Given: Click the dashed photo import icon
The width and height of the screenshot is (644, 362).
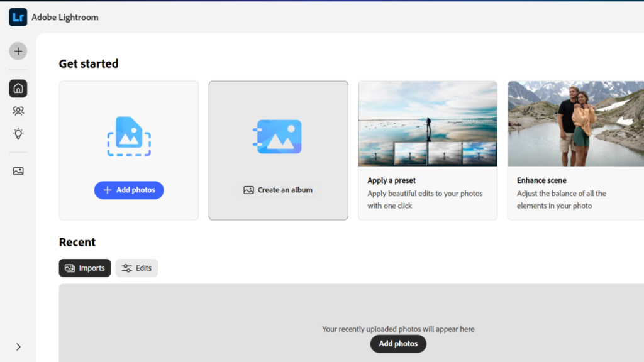Looking at the screenshot, I should click(x=128, y=136).
